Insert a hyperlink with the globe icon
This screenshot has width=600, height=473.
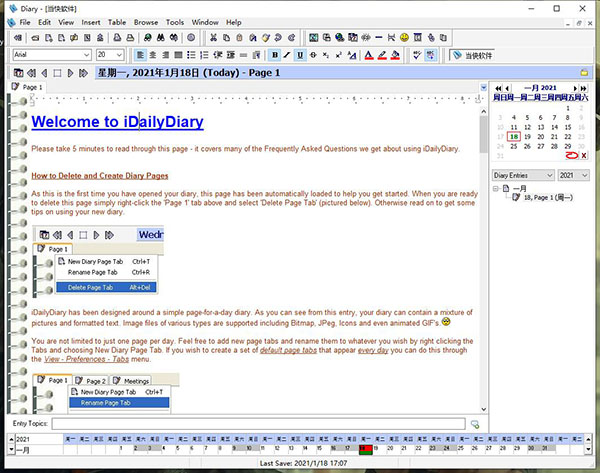point(339,38)
